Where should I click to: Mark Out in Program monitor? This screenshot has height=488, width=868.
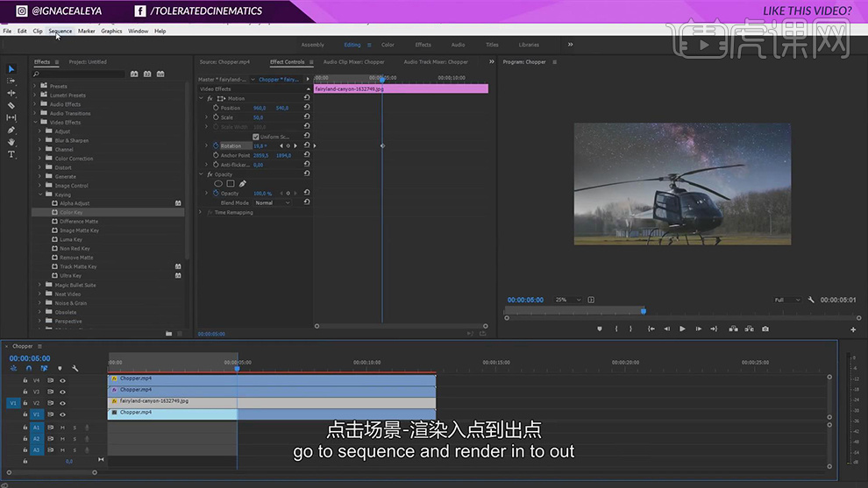click(x=630, y=329)
